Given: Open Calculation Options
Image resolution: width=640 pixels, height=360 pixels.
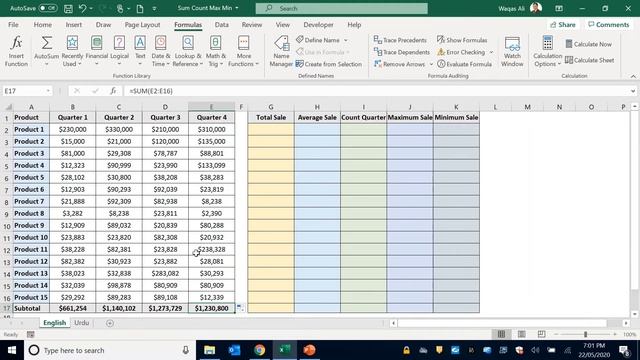Looking at the screenshot, I should [x=547, y=51].
